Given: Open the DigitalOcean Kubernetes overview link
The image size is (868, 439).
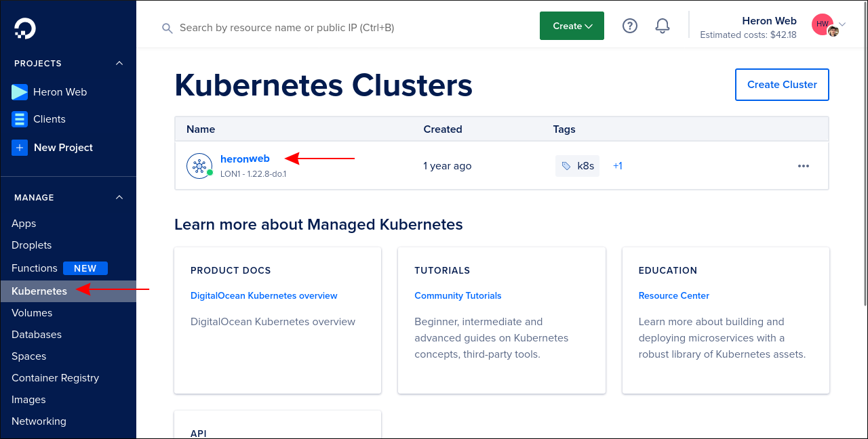Looking at the screenshot, I should tap(264, 295).
